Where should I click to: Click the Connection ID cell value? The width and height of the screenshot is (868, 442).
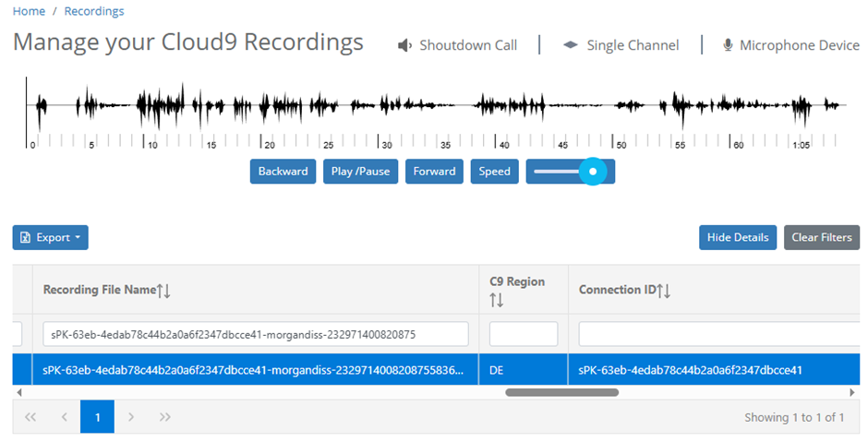point(690,370)
